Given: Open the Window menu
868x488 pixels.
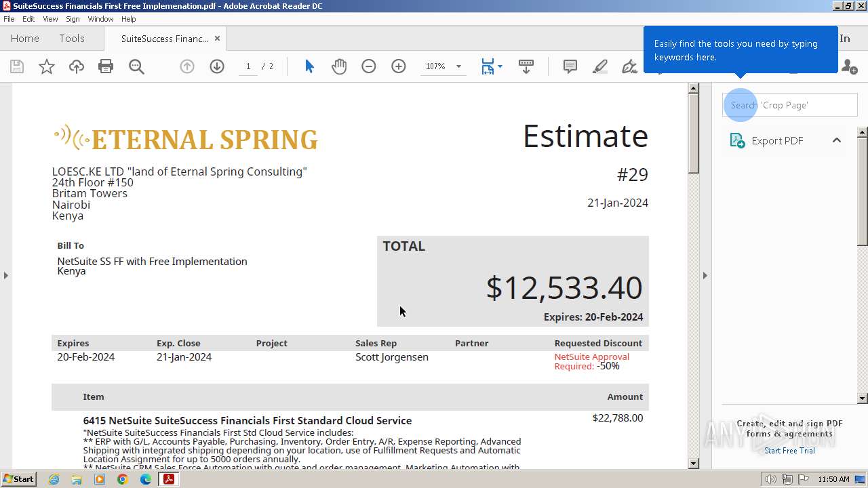Looking at the screenshot, I should click(100, 19).
